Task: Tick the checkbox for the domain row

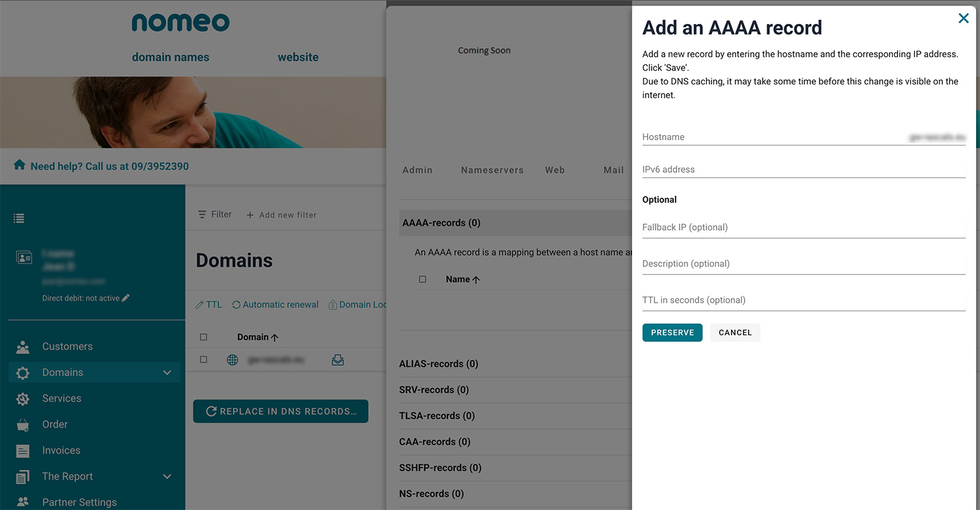Action: [204, 359]
